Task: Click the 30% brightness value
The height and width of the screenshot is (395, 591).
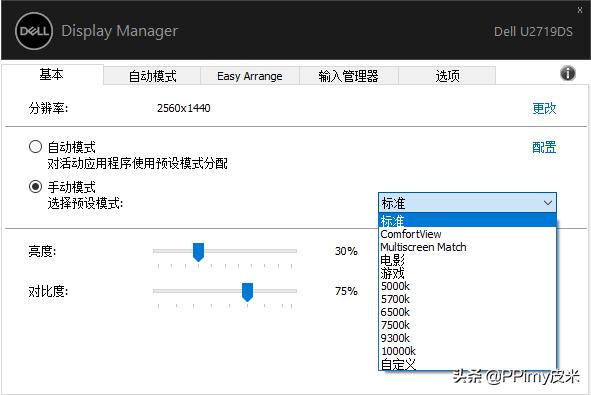Action: point(346,251)
